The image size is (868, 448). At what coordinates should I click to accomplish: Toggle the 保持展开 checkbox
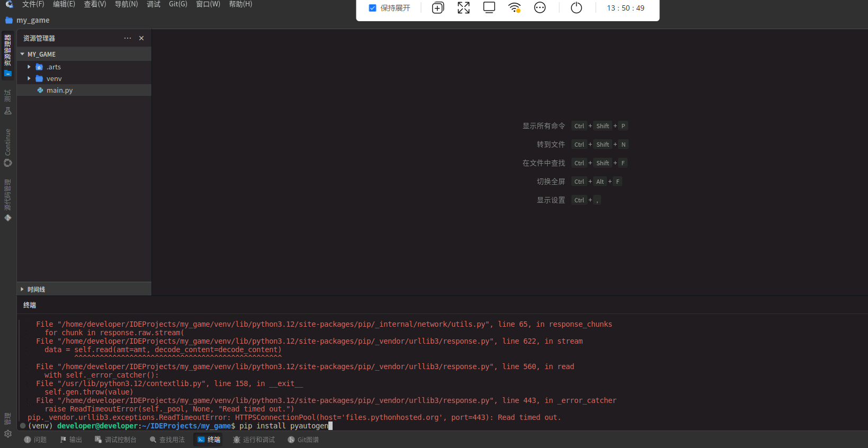372,8
